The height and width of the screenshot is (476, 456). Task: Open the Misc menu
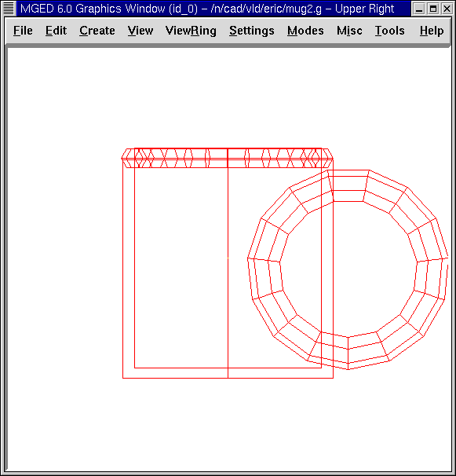click(349, 31)
